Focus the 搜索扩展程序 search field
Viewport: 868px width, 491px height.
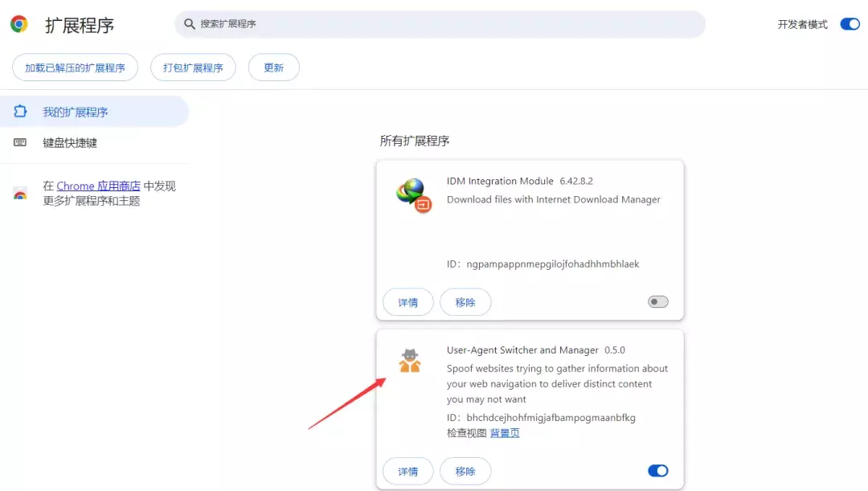tap(440, 24)
